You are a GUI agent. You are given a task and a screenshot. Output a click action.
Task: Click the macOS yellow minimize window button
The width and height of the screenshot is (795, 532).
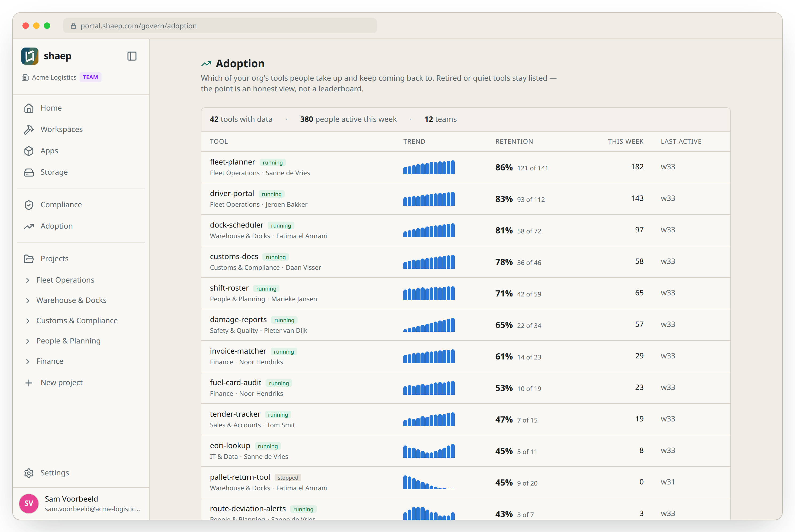pyautogui.click(x=36, y=26)
